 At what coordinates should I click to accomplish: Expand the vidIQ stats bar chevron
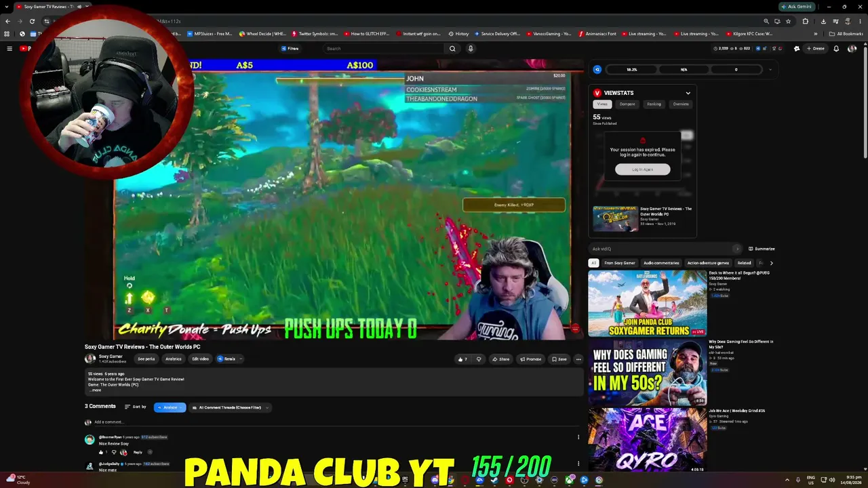pyautogui.click(x=770, y=69)
